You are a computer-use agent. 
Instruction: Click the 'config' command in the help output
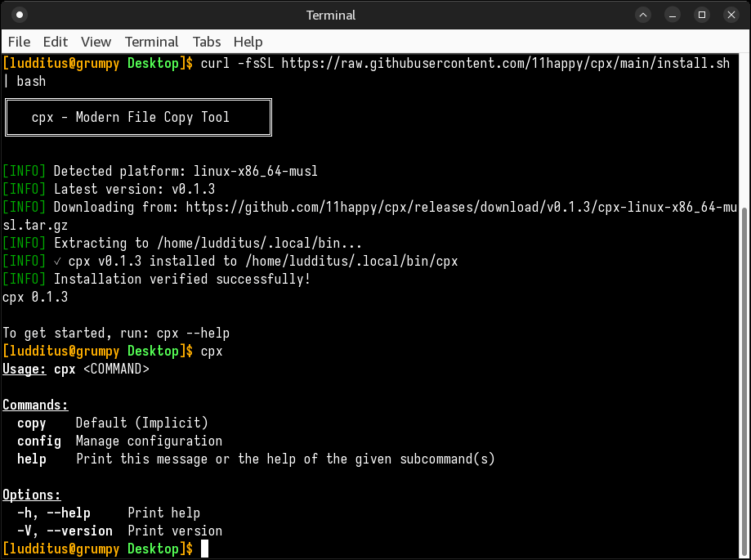click(x=39, y=441)
